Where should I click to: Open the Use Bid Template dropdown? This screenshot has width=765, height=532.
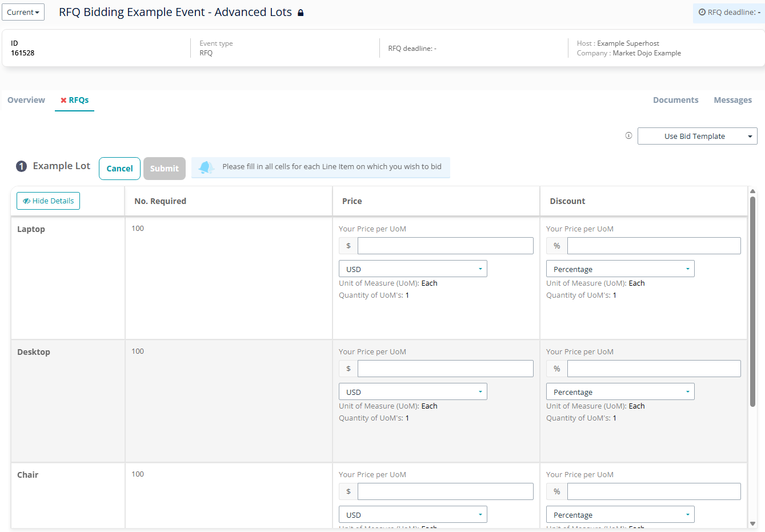coord(697,136)
